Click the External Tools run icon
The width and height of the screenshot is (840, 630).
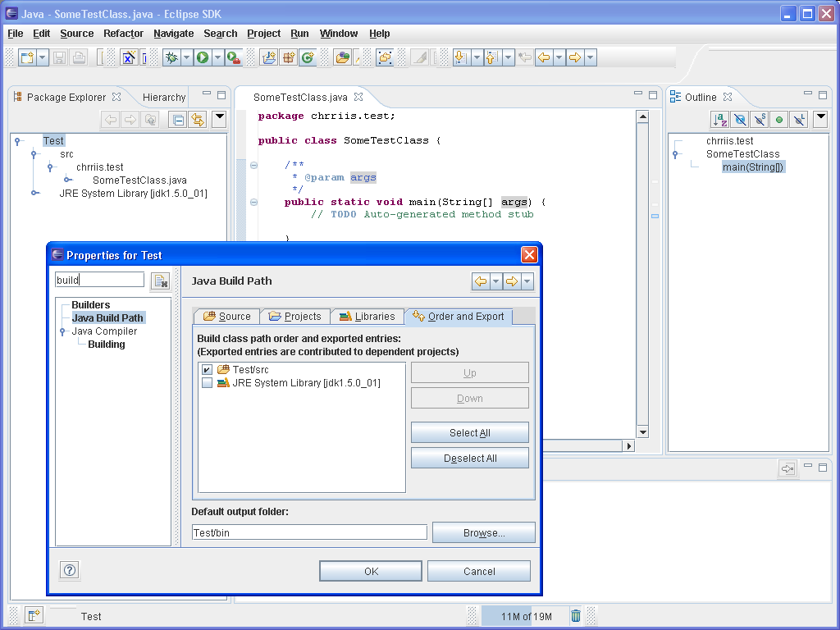(x=234, y=57)
